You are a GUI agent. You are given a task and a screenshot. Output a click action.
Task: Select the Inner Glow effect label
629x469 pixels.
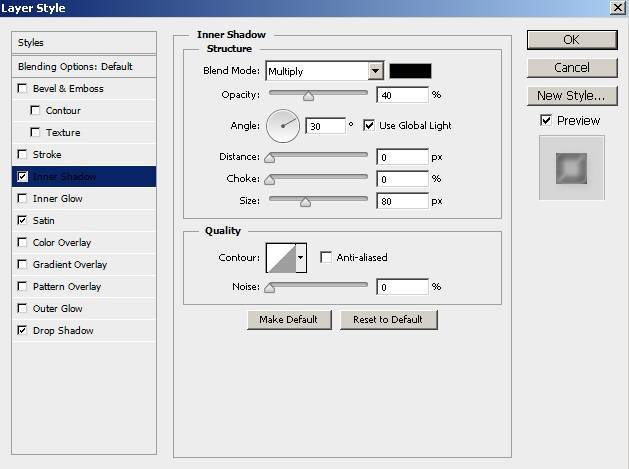pyautogui.click(x=57, y=199)
